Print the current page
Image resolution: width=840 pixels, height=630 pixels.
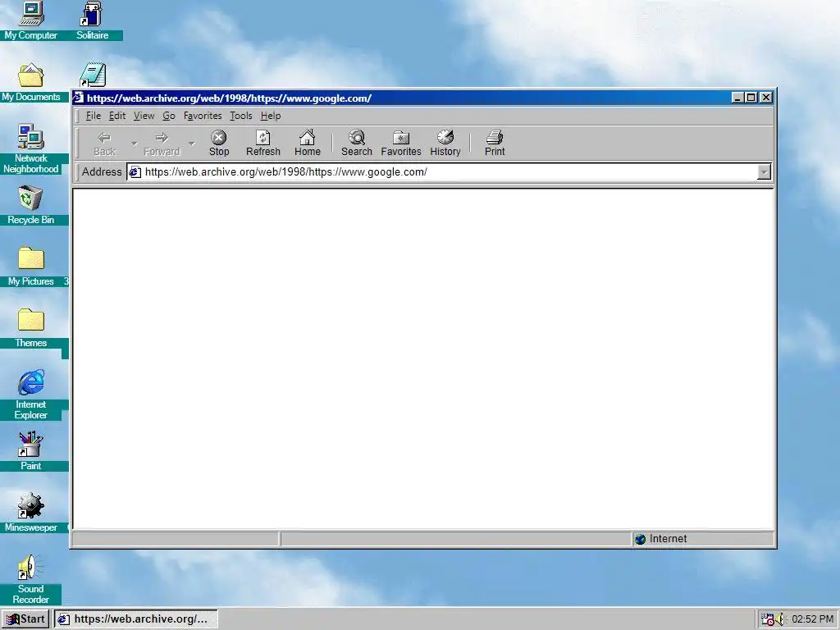coord(495,143)
